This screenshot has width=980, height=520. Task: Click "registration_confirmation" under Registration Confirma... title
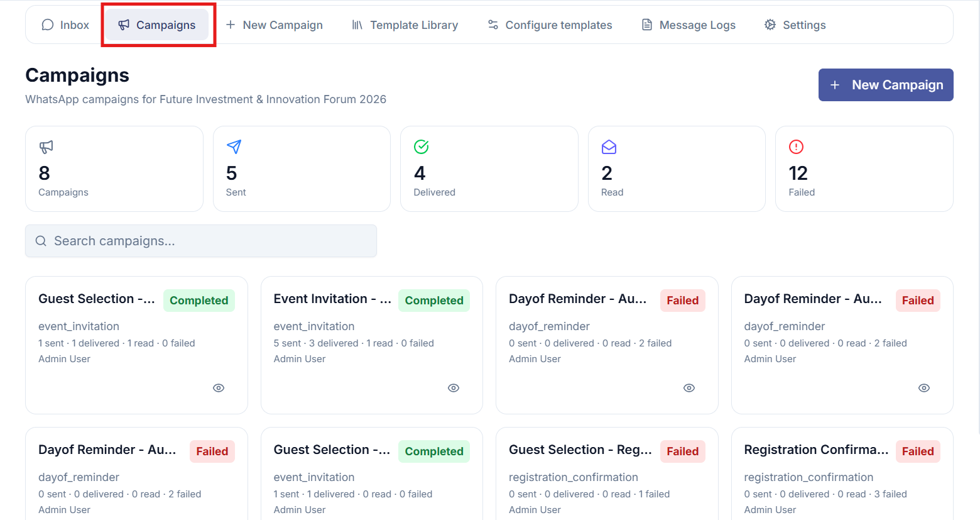(x=808, y=477)
